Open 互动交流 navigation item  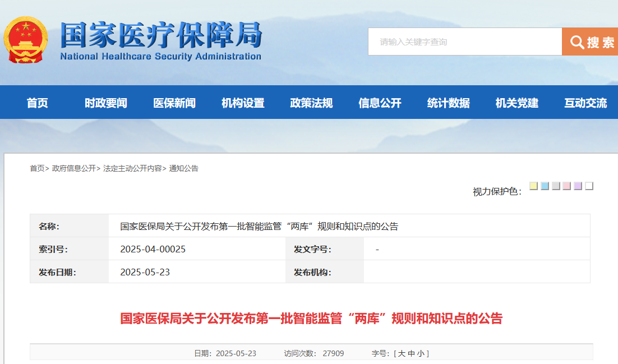(585, 103)
